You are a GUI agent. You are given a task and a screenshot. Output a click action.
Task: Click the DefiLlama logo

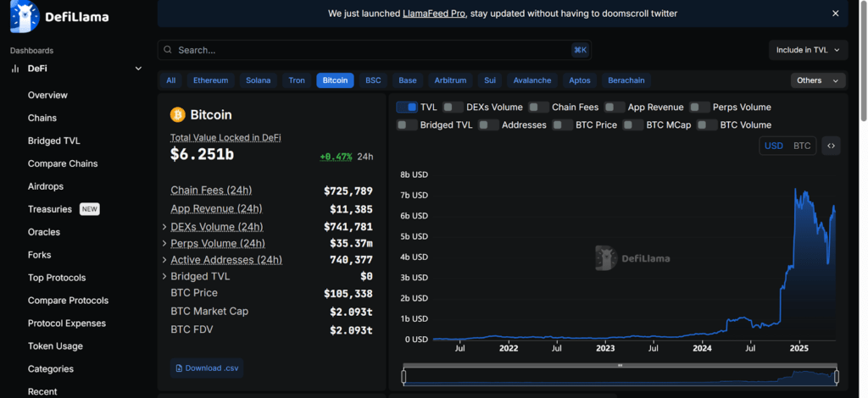[x=59, y=17]
